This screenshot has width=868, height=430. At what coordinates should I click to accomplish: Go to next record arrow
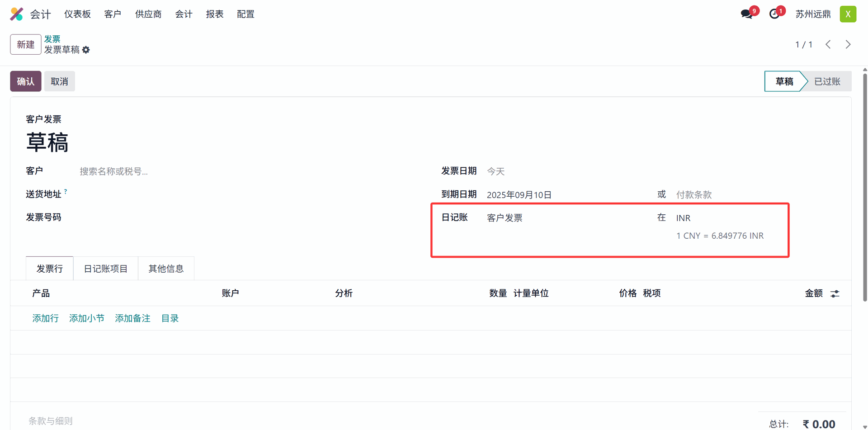[x=848, y=44]
